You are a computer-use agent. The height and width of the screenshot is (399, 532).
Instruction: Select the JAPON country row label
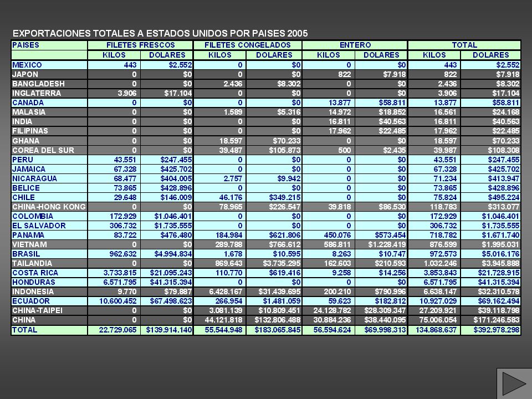[25, 74]
